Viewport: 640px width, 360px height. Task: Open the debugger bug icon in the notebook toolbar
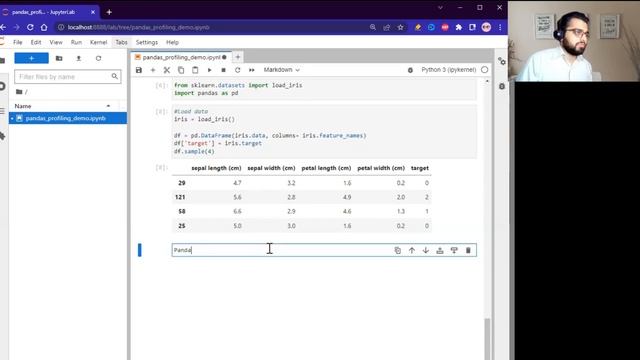[x=410, y=70]
